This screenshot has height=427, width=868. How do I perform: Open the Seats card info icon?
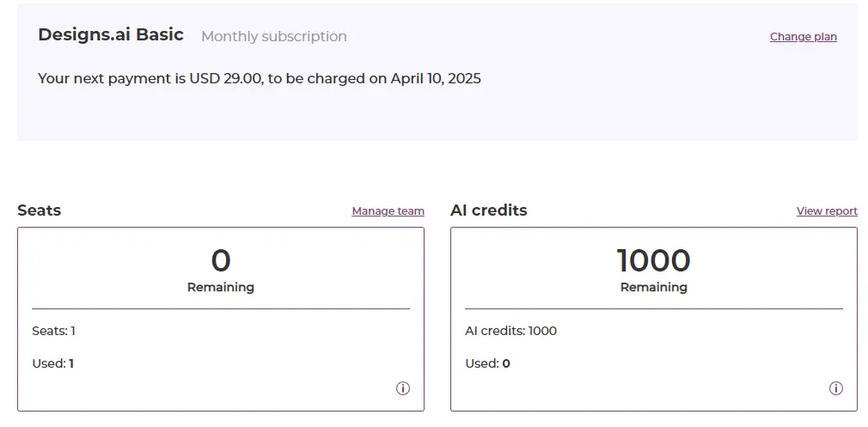403,388
